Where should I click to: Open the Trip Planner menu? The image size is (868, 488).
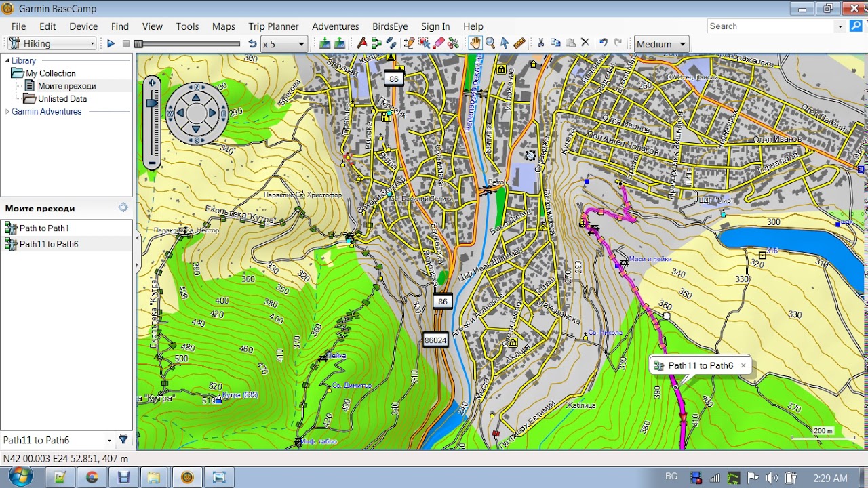pos(273,26)
